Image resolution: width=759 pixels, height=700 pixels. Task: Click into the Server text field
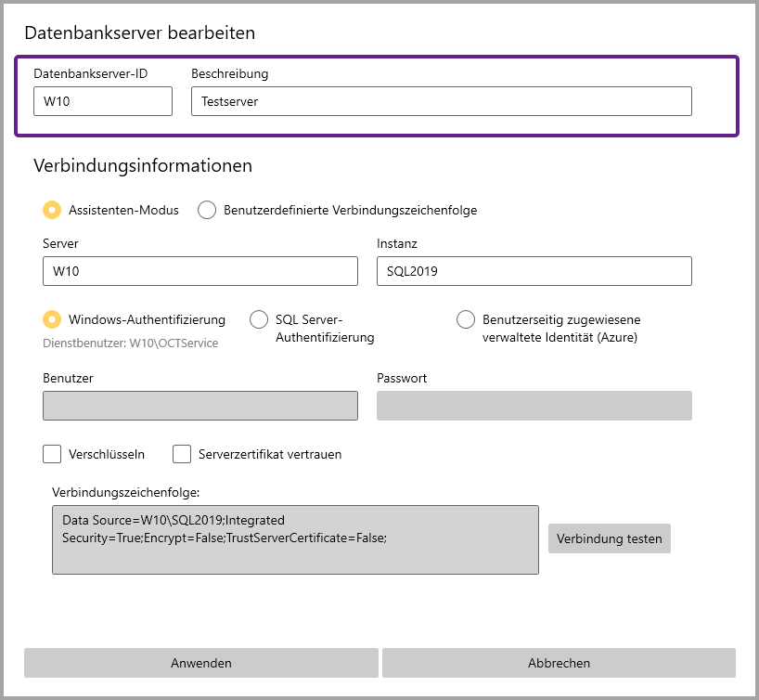(x=199, y=271)
